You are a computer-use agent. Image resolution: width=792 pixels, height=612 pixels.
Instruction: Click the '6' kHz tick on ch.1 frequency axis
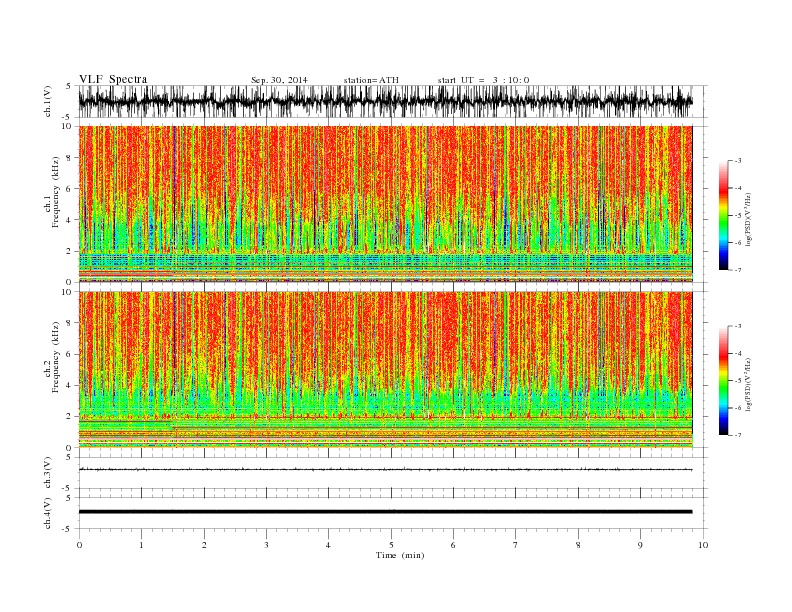70,189
